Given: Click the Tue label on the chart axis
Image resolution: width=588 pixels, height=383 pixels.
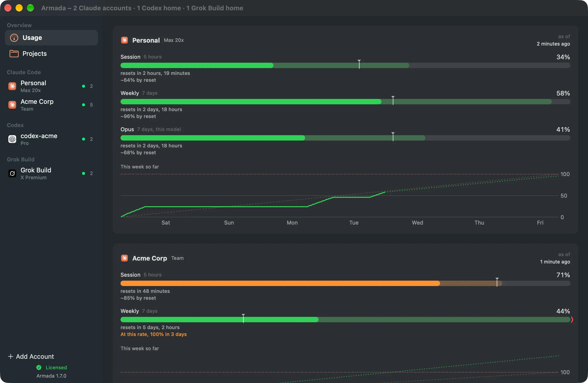Looking at the screenshot, I should 354,223.
